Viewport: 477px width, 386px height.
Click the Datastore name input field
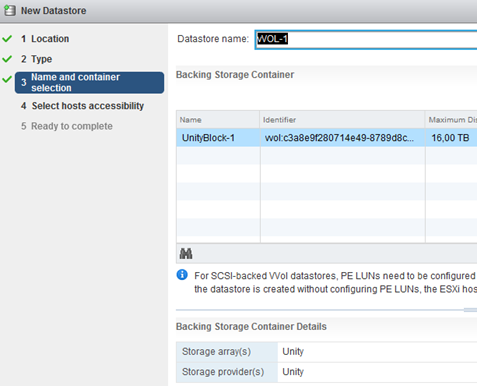click(366, 40)
